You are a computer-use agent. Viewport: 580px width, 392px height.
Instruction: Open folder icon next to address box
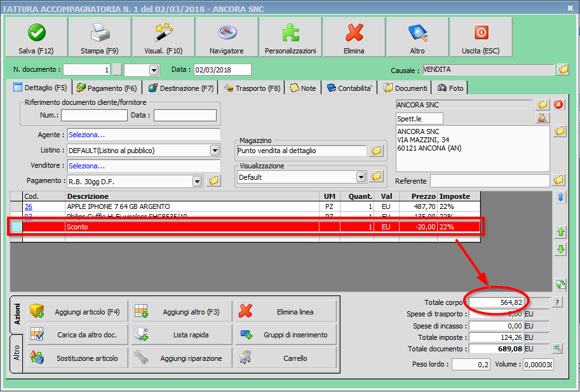(560, 131)
